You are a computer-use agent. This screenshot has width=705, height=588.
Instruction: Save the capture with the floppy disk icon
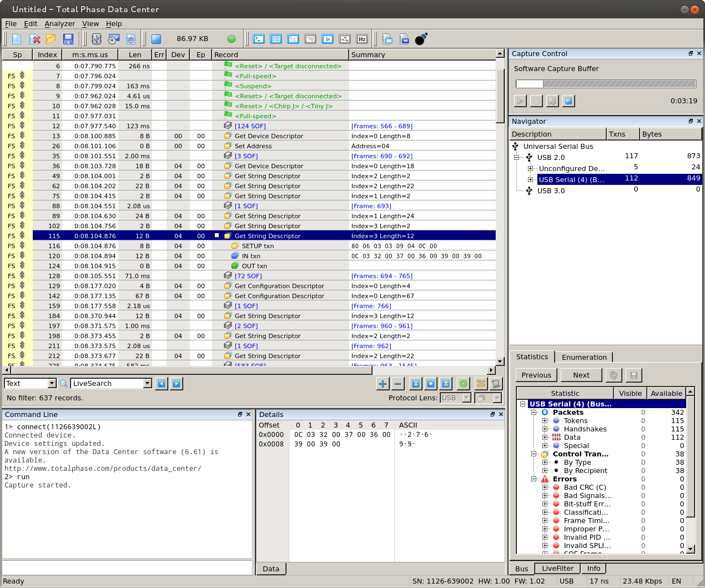point(68,39)
